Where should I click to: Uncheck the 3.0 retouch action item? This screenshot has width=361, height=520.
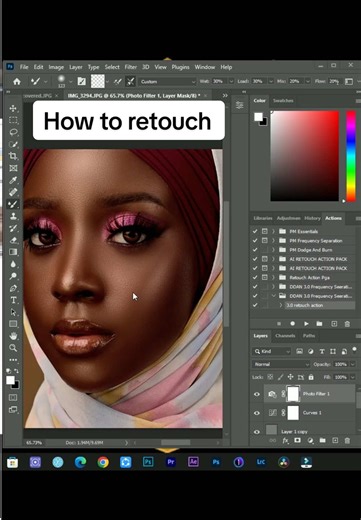pyautogui.click(x=255, y=305)
